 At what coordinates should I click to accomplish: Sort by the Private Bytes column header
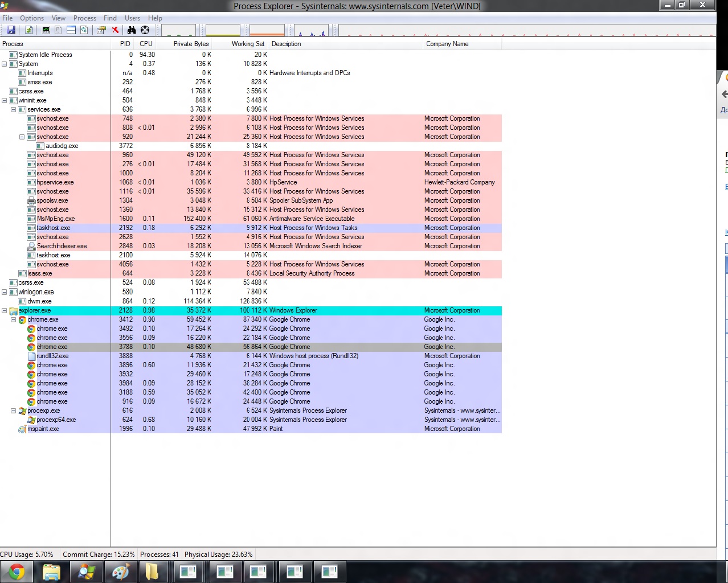191,44
